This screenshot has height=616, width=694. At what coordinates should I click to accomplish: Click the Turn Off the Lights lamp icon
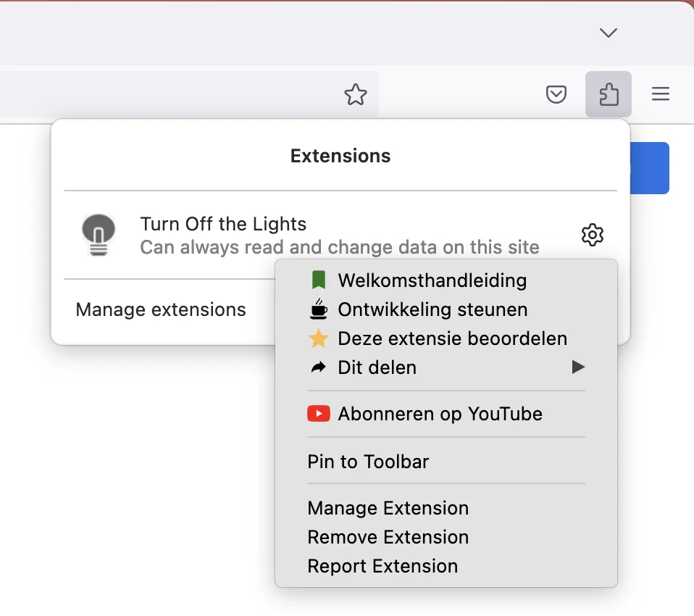point(99,235)
